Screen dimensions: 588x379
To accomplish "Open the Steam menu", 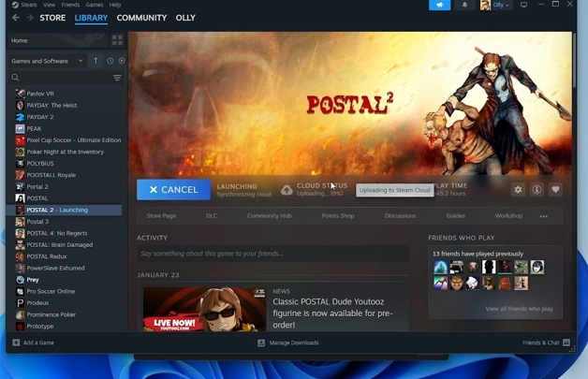I will point(28,5).
